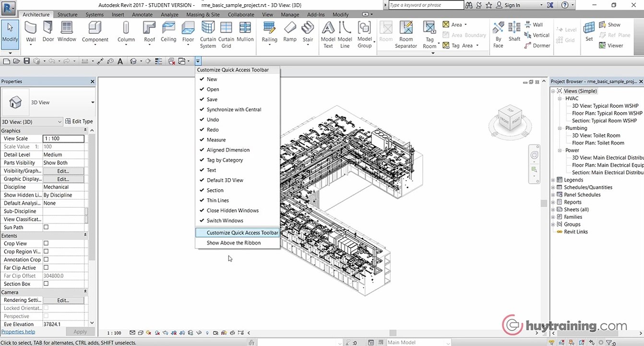
Task: Pick the By Face opening tool
Action: point(499,35)
